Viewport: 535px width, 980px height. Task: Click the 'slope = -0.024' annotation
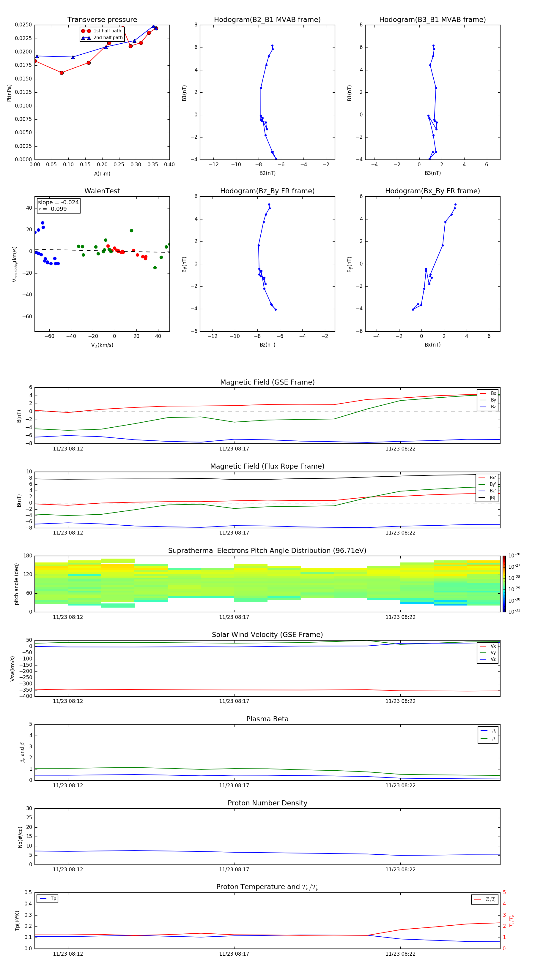pyautogui.click(x=58, y=203)
